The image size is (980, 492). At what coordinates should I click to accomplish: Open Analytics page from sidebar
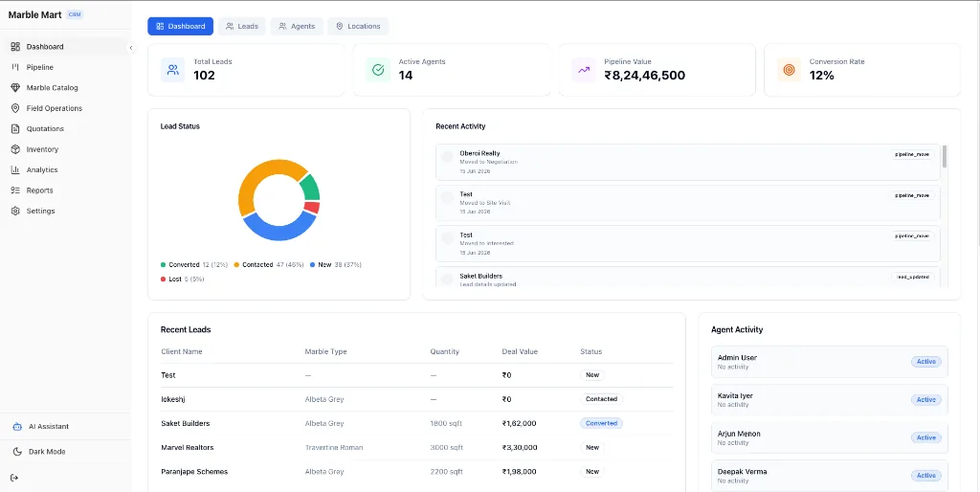(x=66, y=170)
